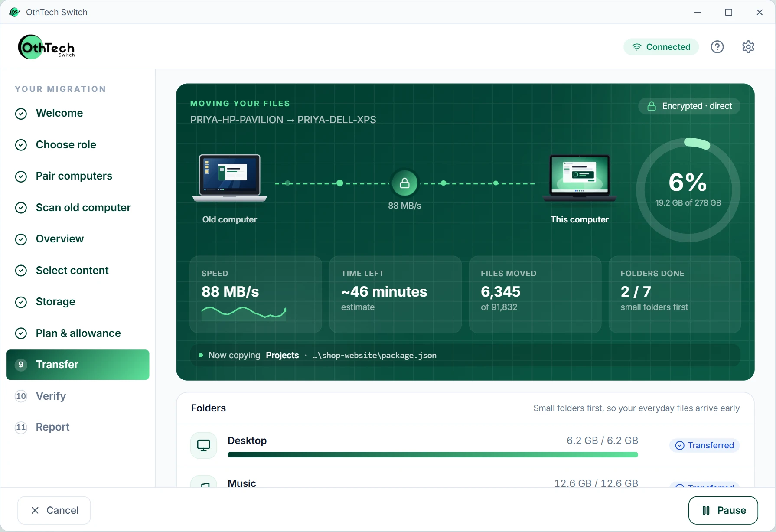Click the lock icon on the transfer line
The height and width of the screenshot is (532, 776).
pos(404,183)
